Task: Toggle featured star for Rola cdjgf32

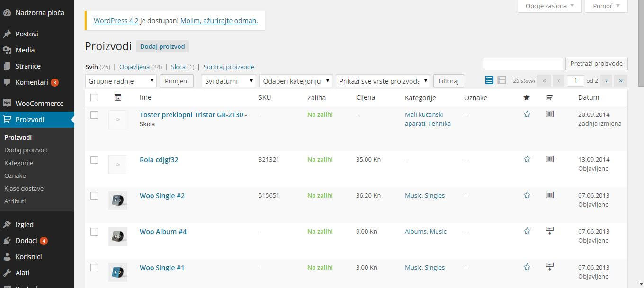Action: [x=527, y=159]
